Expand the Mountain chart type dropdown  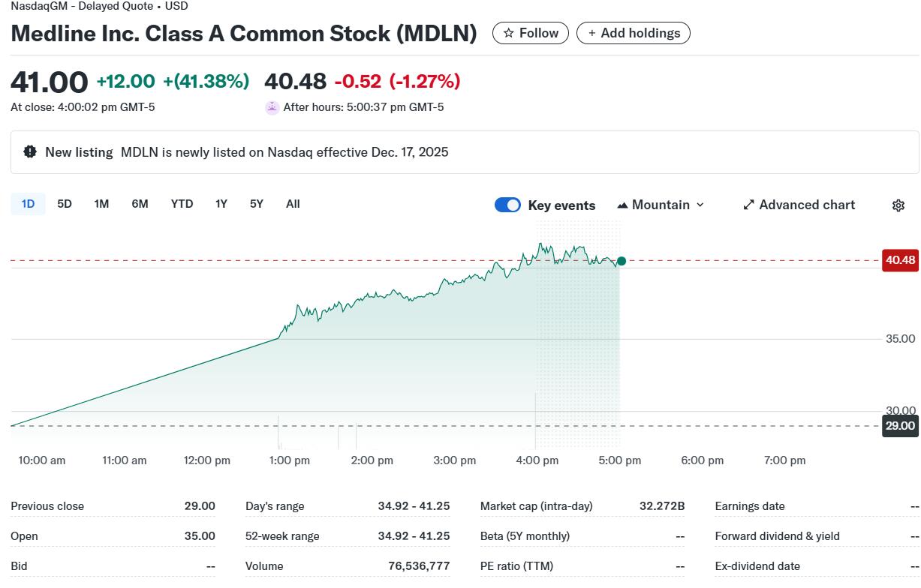[x=700, y=205]
